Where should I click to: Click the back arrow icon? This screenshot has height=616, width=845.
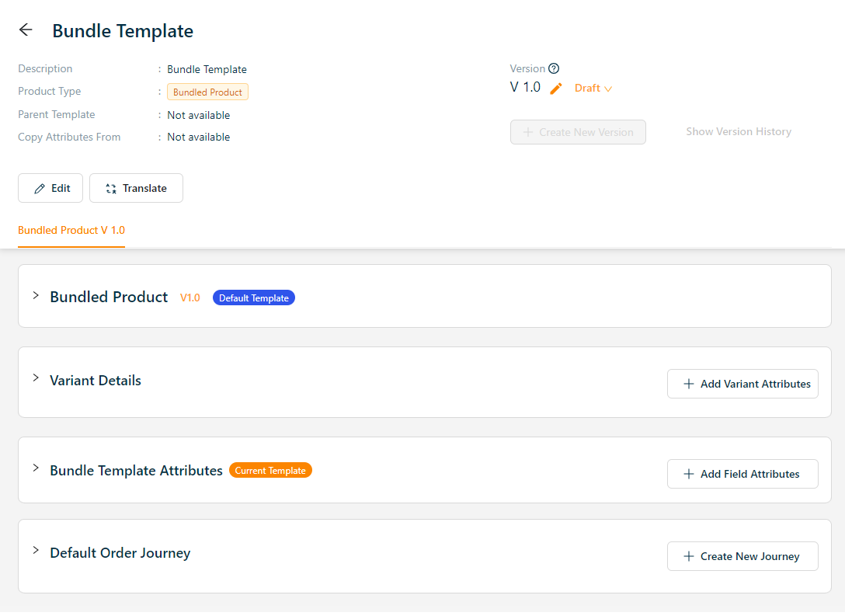(x=26, y=30)
